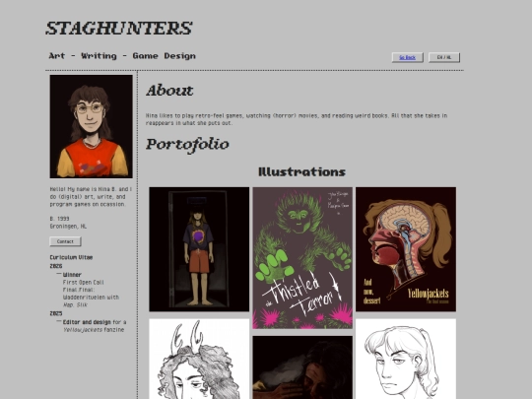532x399 pixels.
Task: Open the ponytail woman line-art thumbnail
Action: click(406, 359)
